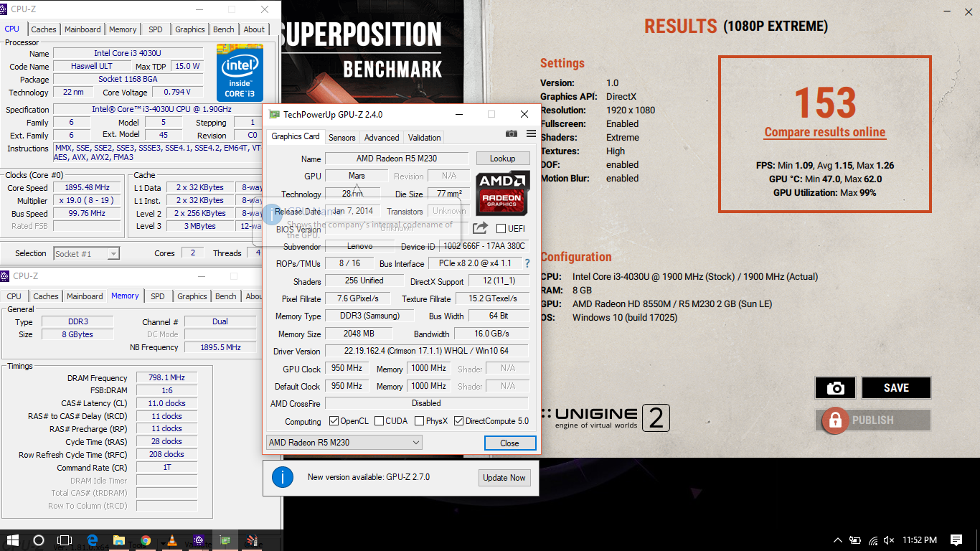Open Task View from the taskbar
This screenshot has width=980, height=551.
65,540
